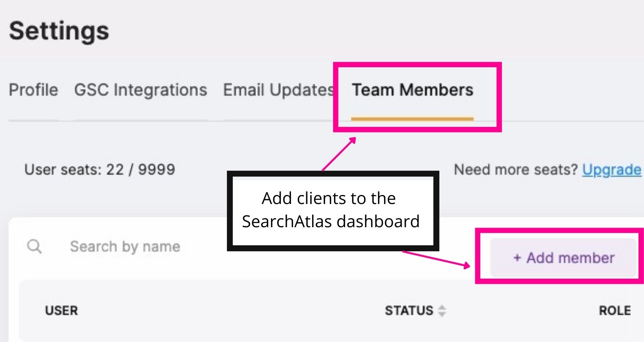Open the GSC Integrations tab
This screenshot has height=342, width=644.
click(140, 90)
